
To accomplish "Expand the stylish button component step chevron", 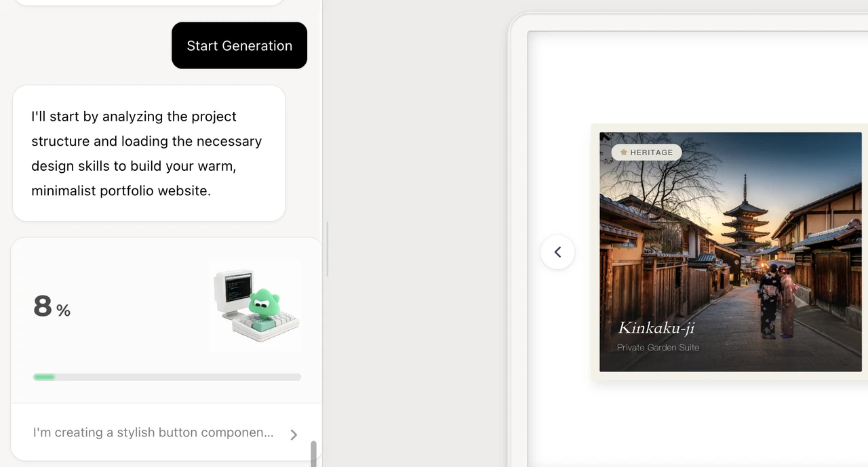I will [294, 434].
